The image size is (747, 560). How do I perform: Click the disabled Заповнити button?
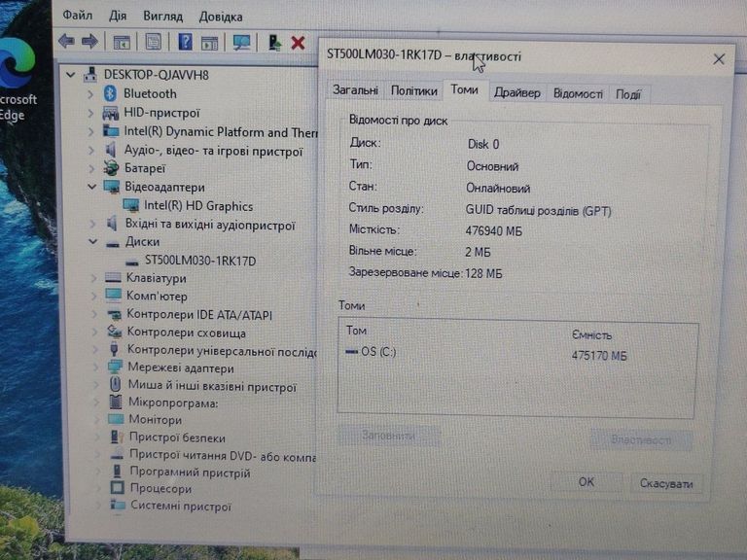(388, 436)
